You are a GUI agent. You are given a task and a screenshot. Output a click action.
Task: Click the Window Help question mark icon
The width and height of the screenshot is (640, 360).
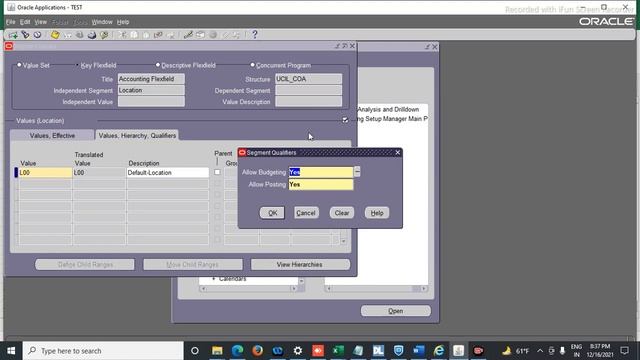click(255, 35)
